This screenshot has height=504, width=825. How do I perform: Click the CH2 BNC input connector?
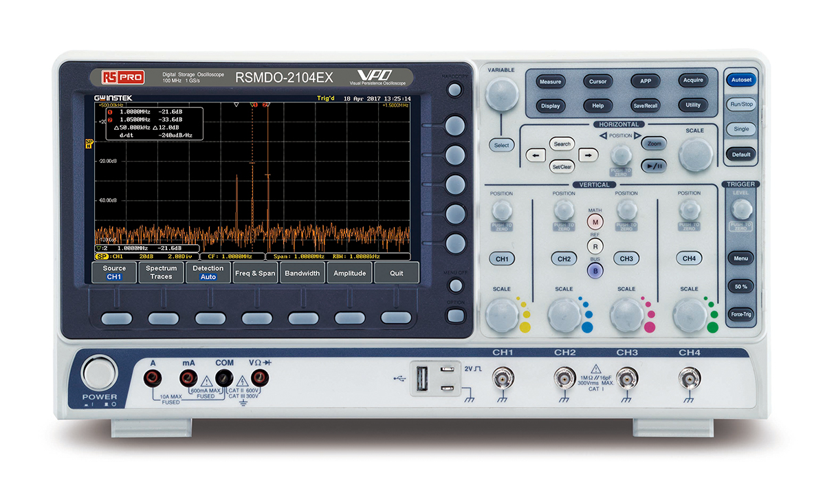(x=564, y=377)
